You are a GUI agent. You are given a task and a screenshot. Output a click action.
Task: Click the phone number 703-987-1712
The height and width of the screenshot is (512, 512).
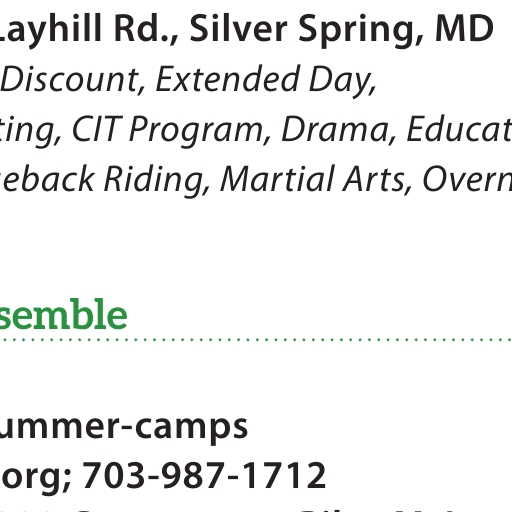(204, 475)
